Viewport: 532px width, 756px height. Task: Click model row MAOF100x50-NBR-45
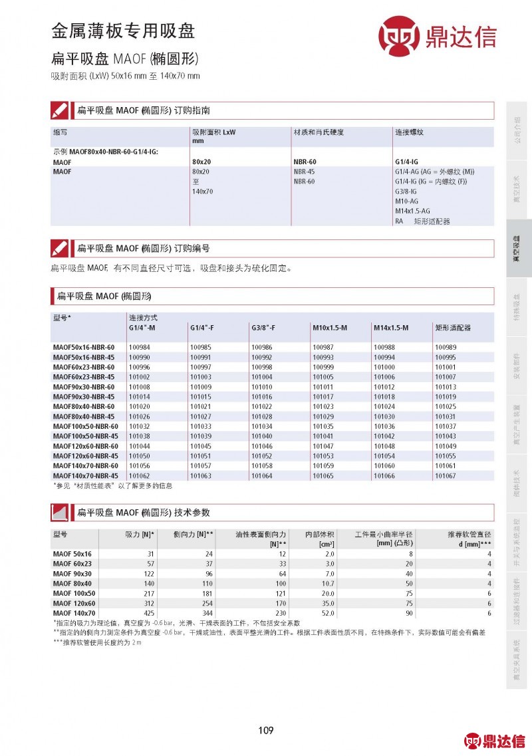tap(272, 436)
